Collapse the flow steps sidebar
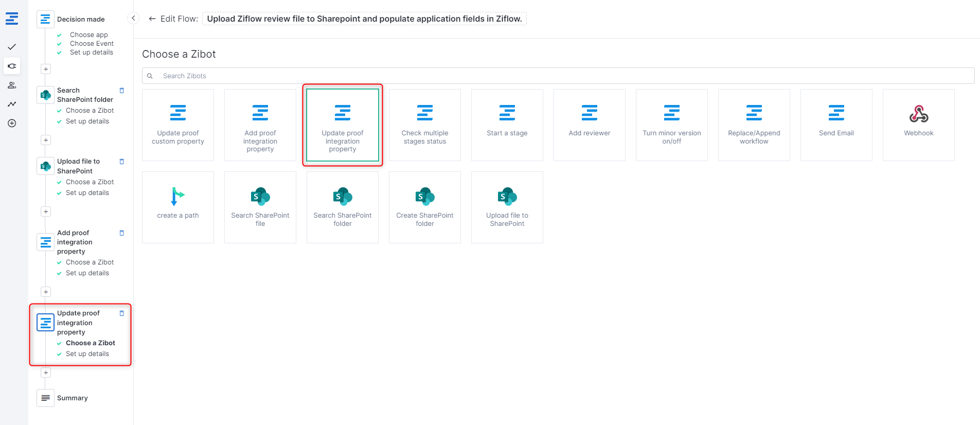This screenshot has height=425, width=980. coord(133,19)
